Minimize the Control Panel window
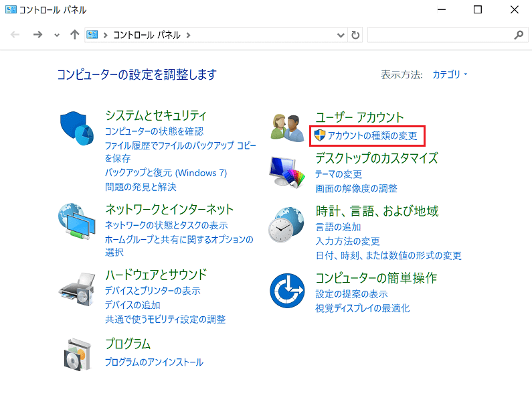 [x=442, y=9]
